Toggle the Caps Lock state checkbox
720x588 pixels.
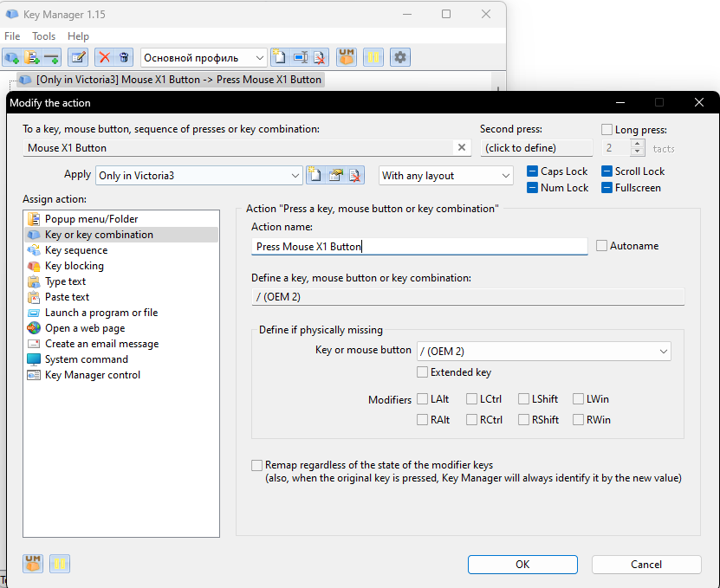tap(532, 171)
